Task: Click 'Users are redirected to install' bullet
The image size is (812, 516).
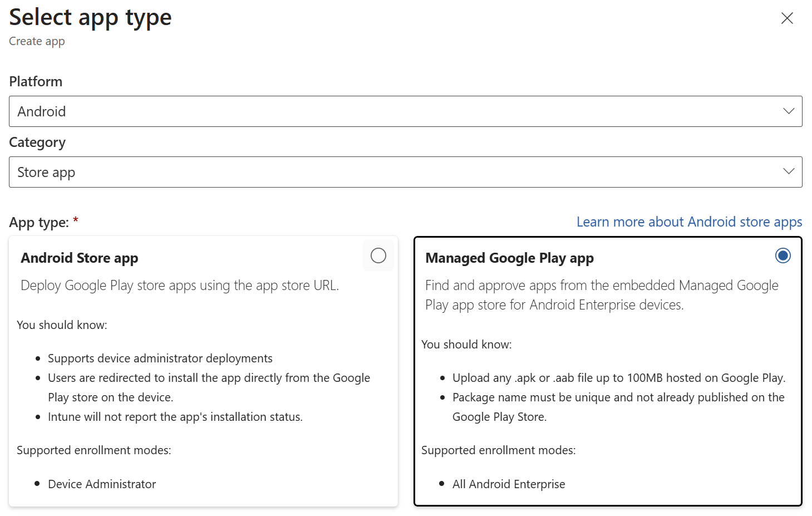Action: (x=209, y=387)
